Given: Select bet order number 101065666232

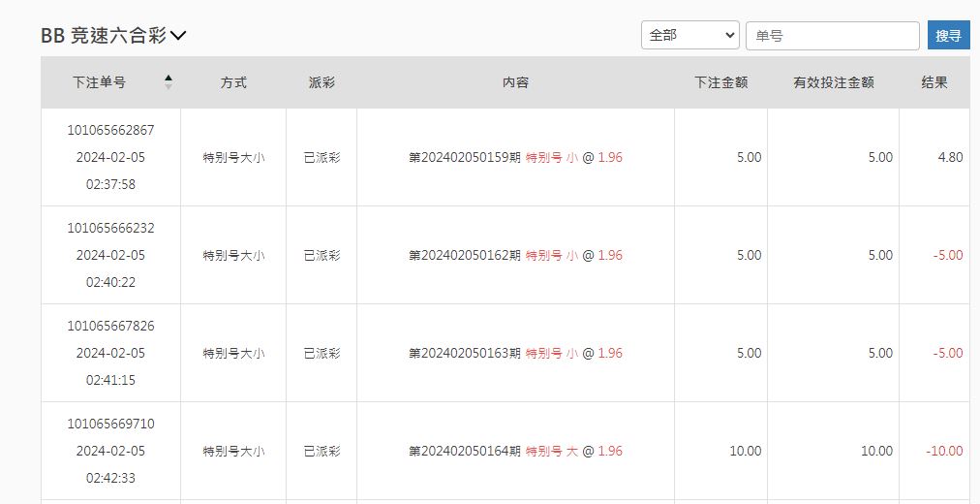Looking at the screenshot, I should (x=110, y=228).
